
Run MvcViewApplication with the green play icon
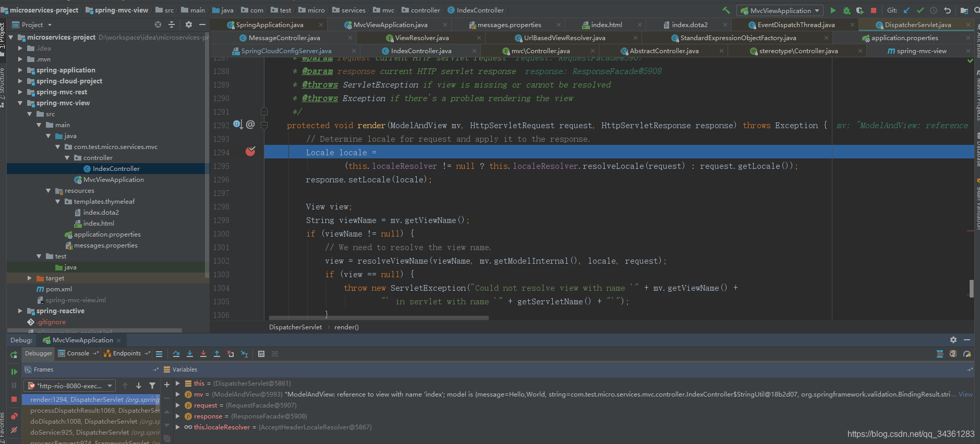coord(833,10)
